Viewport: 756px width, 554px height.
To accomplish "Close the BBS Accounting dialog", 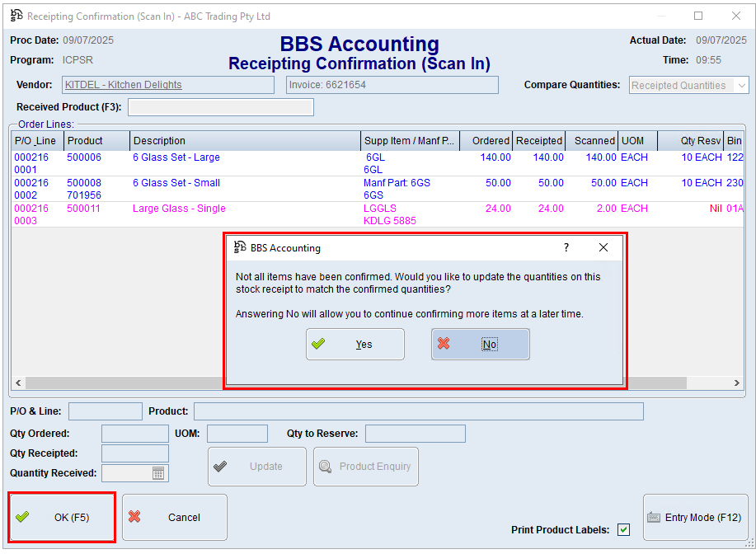I will tap(603, 247).
